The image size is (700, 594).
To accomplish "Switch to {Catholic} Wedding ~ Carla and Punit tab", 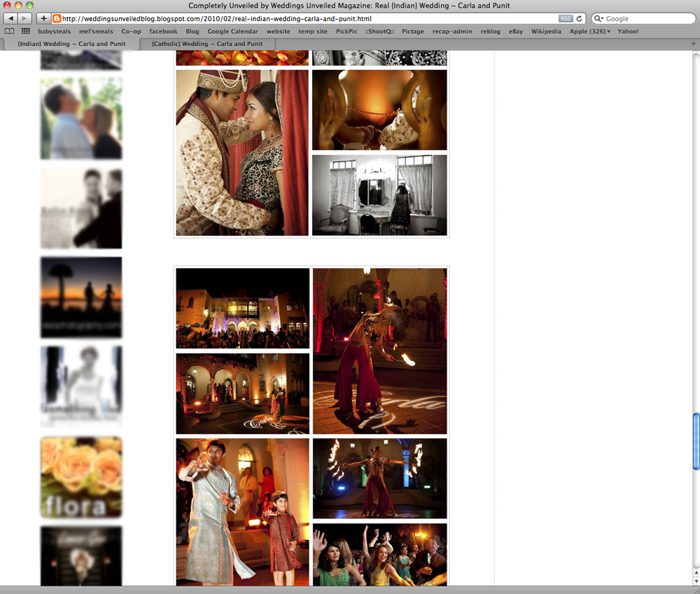I will 207,43.
